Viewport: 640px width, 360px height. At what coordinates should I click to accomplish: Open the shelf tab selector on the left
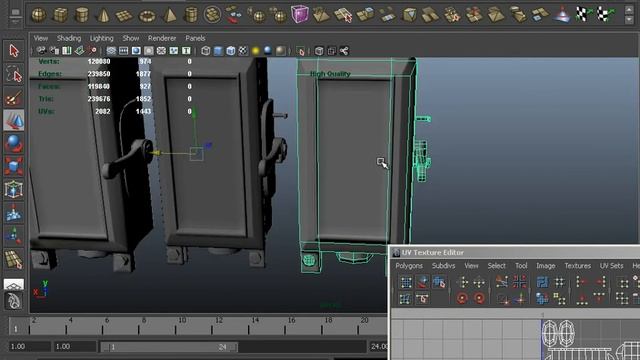(x=15, y=14)
